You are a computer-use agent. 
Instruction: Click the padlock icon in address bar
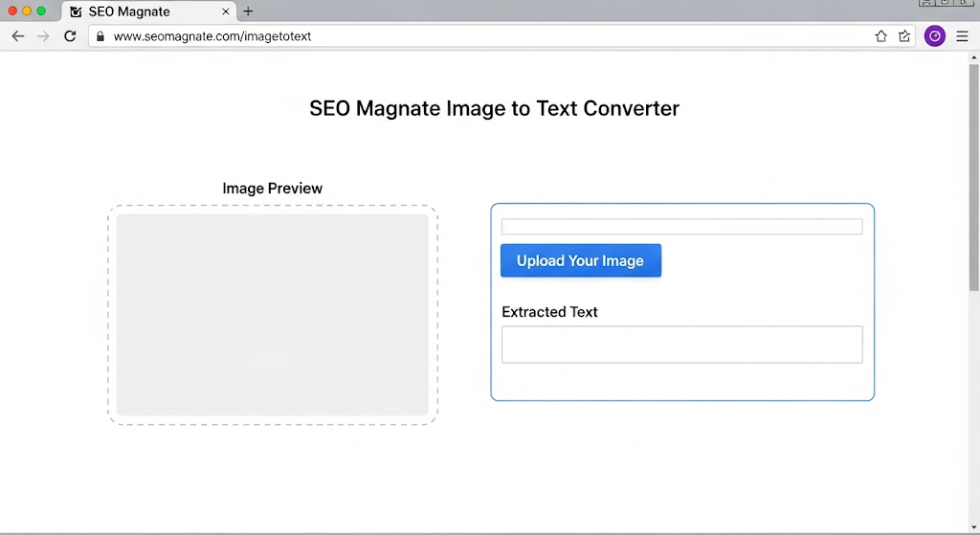tap(100, 36)
